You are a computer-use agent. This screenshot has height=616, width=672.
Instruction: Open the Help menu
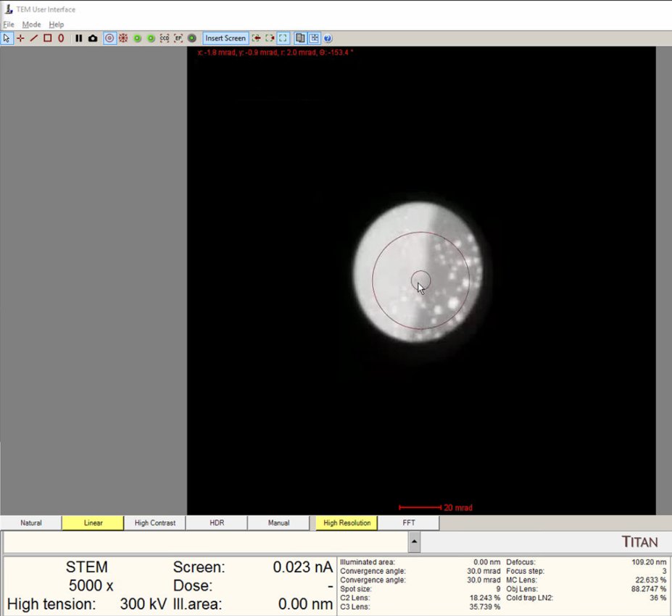click(x=57, y=25)
